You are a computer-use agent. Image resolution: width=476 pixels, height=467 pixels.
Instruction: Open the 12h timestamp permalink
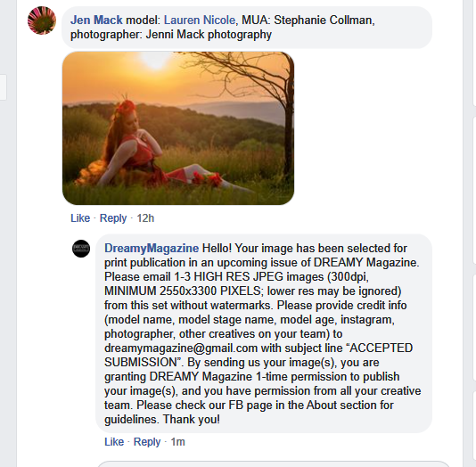click(145, 217)
